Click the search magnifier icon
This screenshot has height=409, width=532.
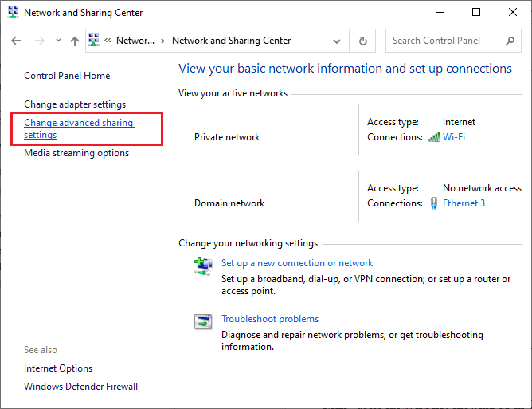pos(510,41)
